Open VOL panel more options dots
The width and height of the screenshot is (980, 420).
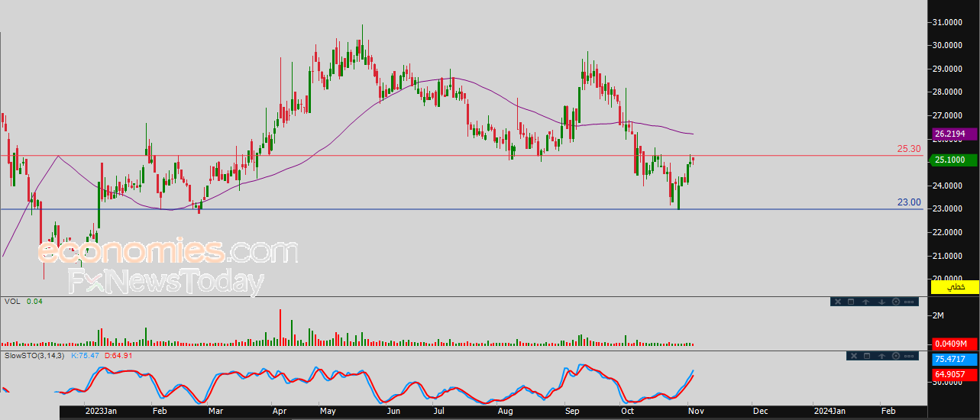(x=909, y=302)
